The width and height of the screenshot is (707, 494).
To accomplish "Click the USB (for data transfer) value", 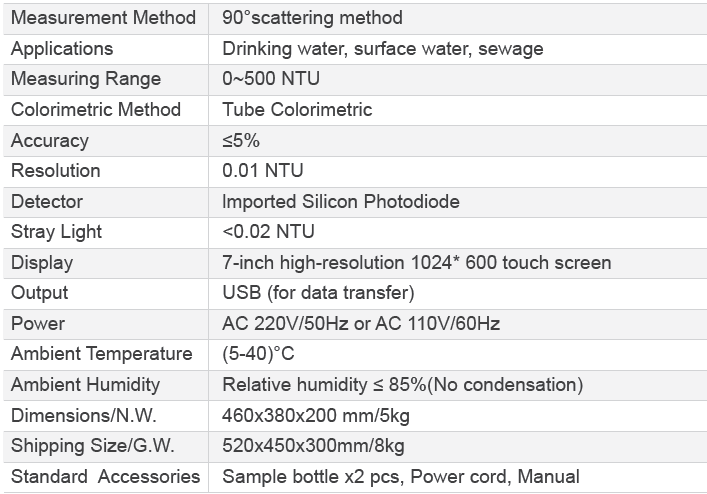I will [x=318, y=293].
